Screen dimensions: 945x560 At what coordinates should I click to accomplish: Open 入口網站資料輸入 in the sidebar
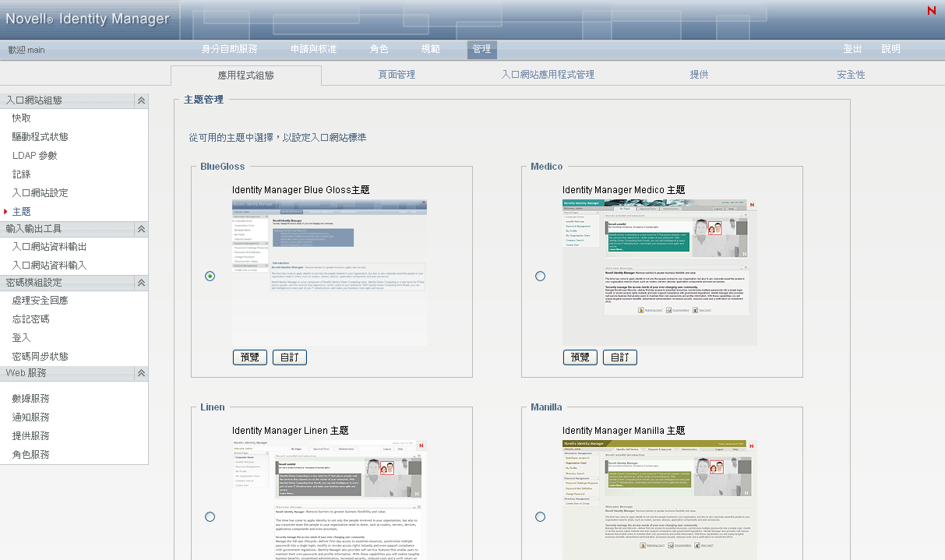tap(50, 266)
